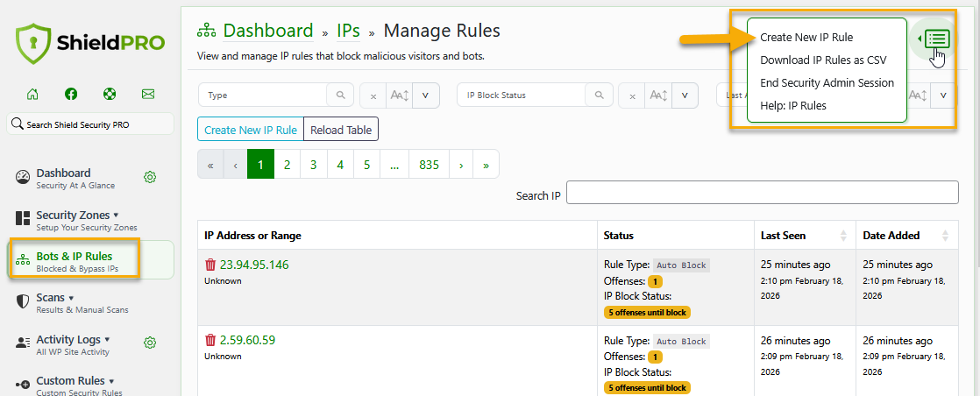Delete IP rule 2.59.60.59 with the trash icon
Image resolution: width=980 pixels, height=396 pixels.
pos(210,341)
